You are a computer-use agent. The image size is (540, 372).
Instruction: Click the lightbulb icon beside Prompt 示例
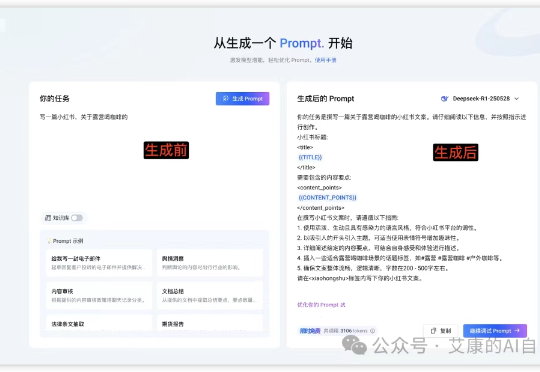coord(49,241)
